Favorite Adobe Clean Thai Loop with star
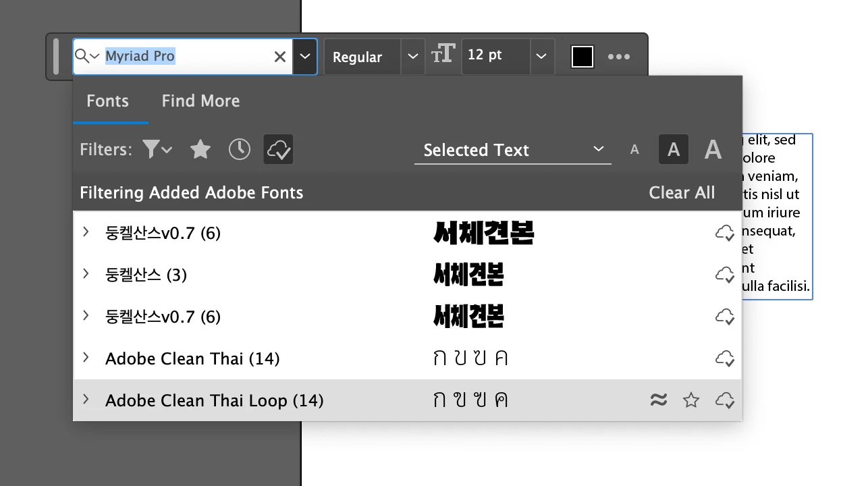 point(691,400)
